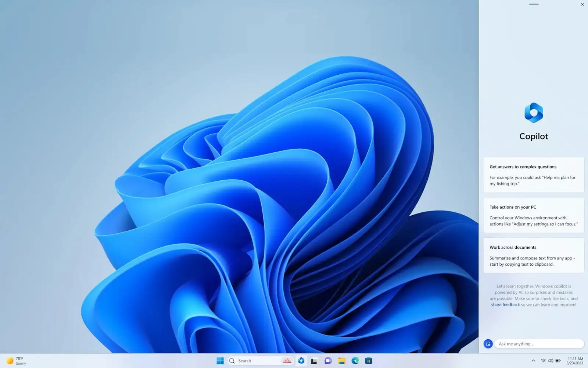This screenshot has width=588, height=368.
Task: Open the Windows Start menu
Action: click(220, 361)
